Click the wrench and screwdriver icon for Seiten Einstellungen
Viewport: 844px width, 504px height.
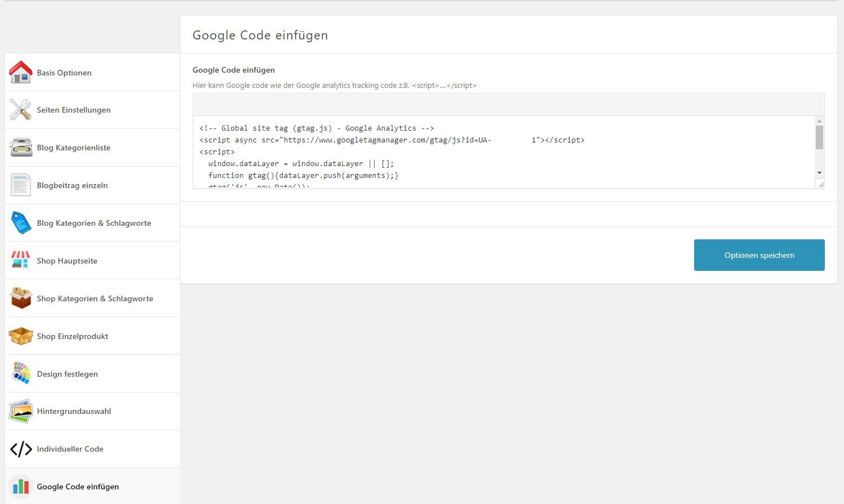pos(21,110)
